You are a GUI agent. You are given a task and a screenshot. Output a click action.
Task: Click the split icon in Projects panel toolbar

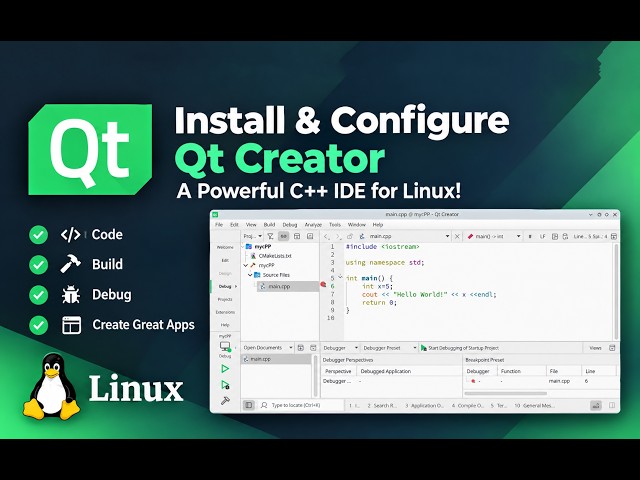click(297, 236)
